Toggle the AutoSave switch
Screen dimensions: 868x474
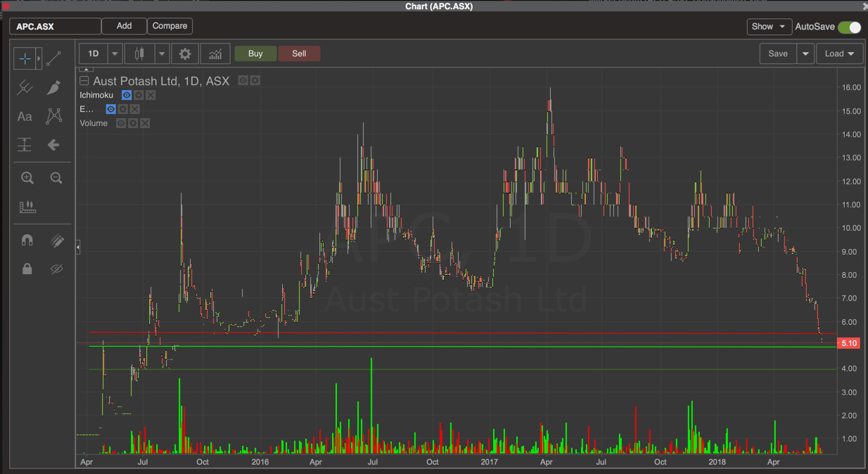click(x=849, y=27)
